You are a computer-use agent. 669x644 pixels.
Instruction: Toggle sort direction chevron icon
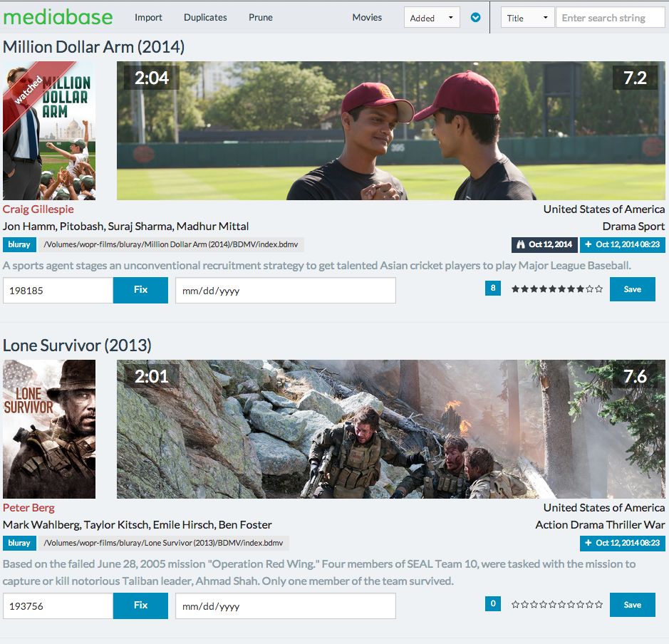point(475,18)
